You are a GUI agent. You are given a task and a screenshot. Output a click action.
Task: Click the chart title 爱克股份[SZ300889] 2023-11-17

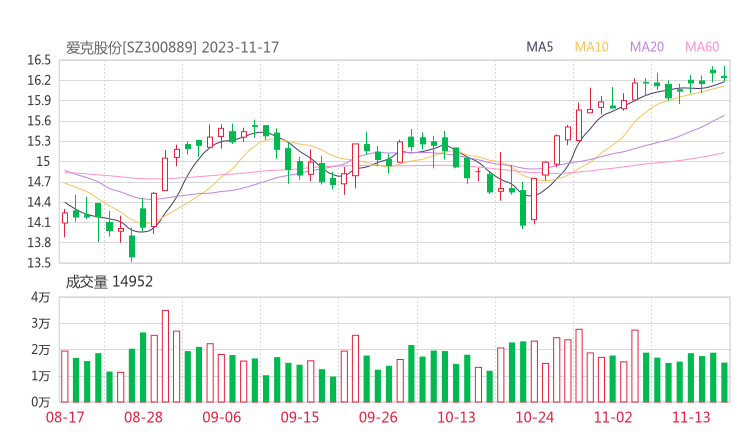(x=172, y=48)
